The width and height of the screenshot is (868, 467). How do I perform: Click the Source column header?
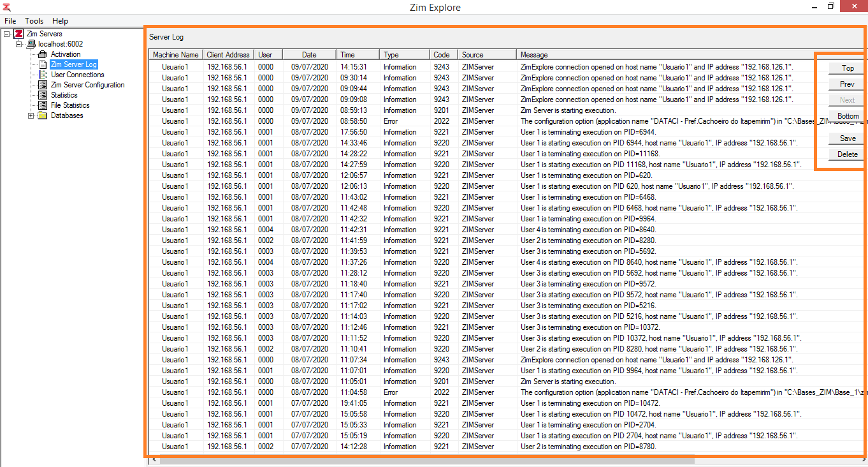tap(488, 55)
